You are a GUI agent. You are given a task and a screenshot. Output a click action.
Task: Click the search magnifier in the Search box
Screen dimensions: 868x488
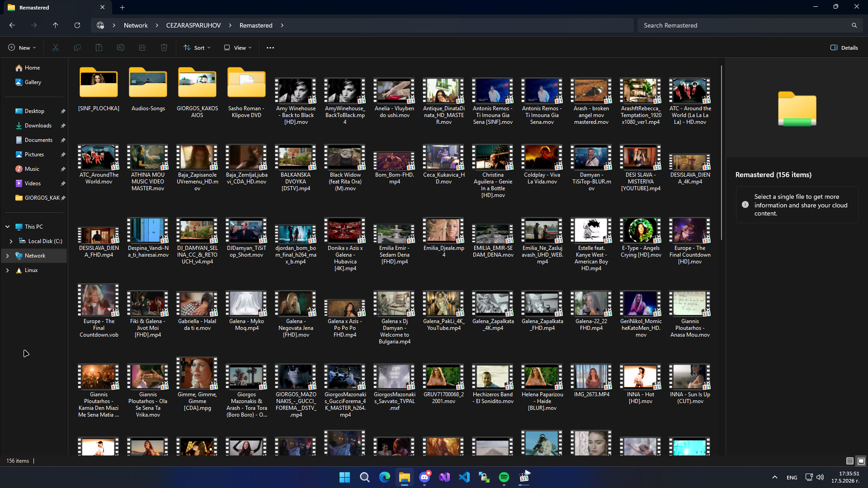pos(854,25)
